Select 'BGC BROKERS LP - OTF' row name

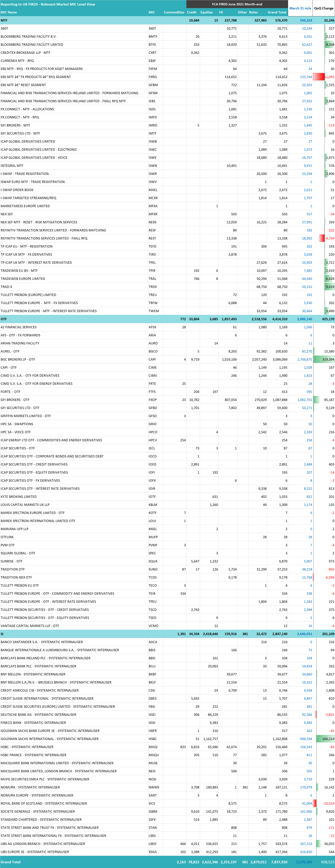(x=18, y=360)
